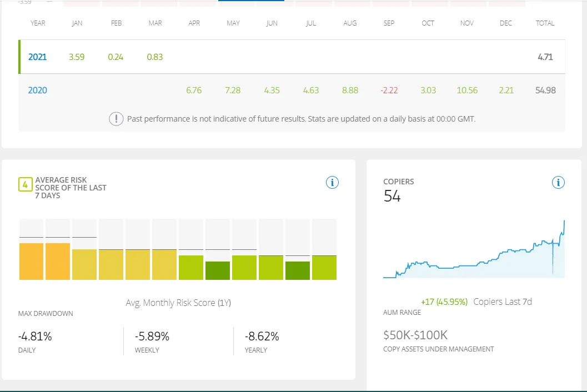Click the November 2020 value 10.56

[467, 91]
